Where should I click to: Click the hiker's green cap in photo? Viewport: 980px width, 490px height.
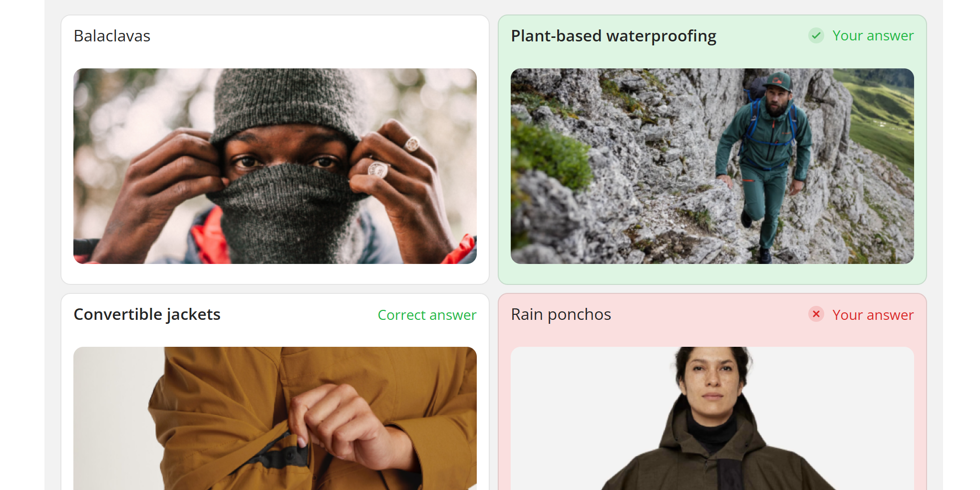coord(777,80)
